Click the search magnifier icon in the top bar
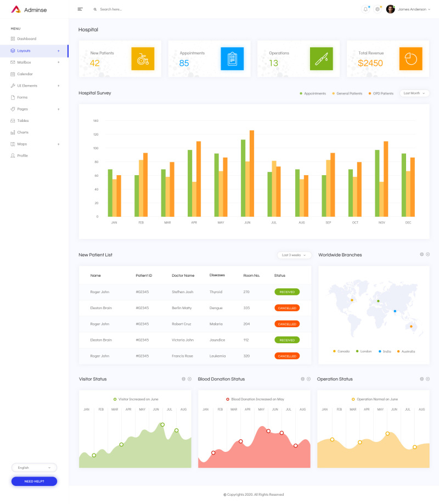This screenshot has height=504, width=439. click(x=95, y=9)
